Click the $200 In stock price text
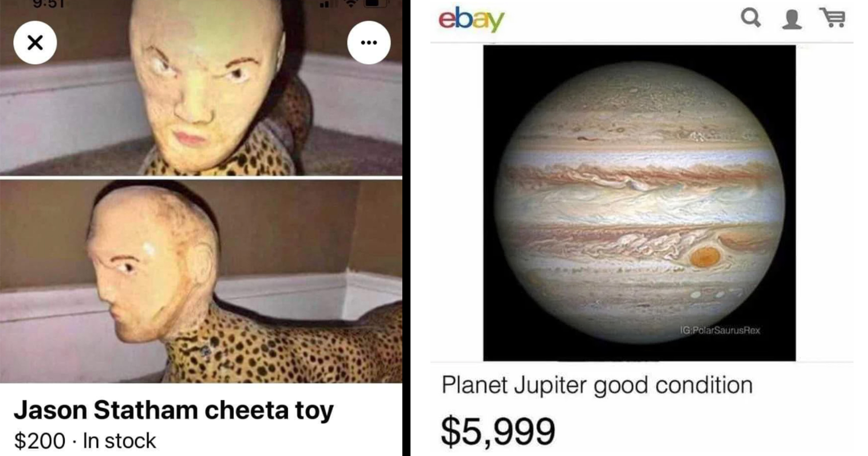The height and width of the screenshot is (456, 868). click(85, 441)
